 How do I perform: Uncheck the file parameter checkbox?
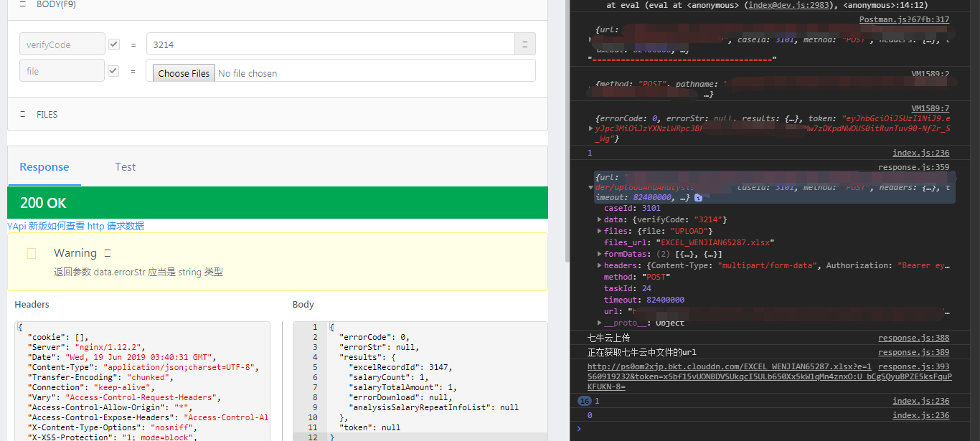113,70
